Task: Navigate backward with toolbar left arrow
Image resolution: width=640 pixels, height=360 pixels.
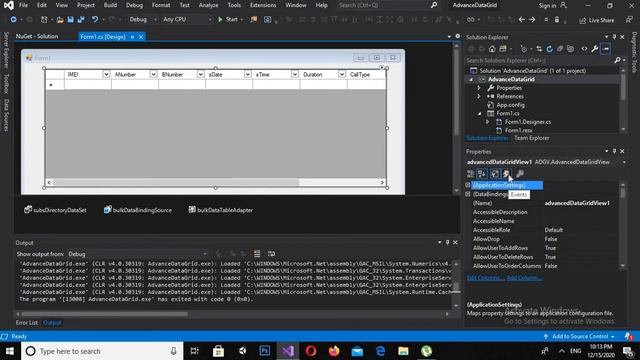Action: [x=522, y=20]
